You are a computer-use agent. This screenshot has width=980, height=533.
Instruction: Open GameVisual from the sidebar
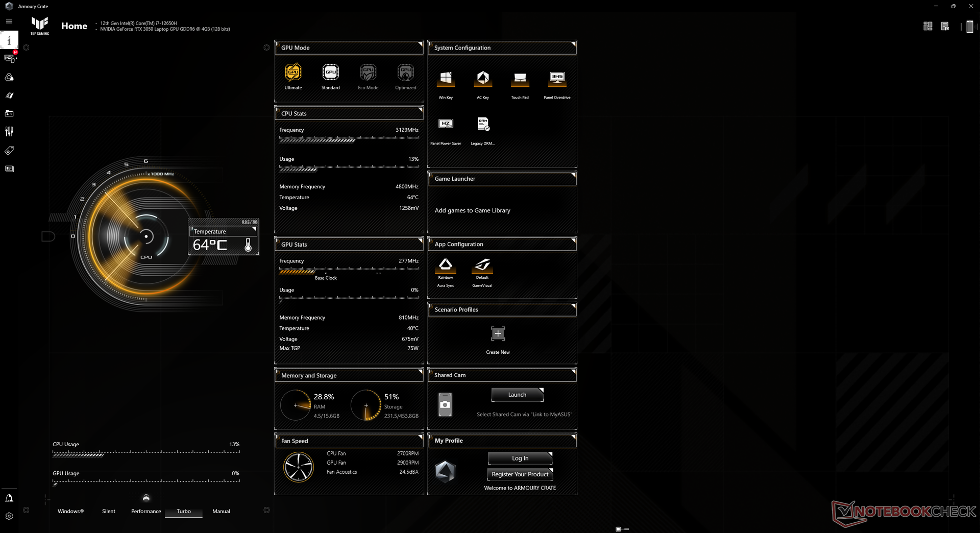[x=9, y=95]
